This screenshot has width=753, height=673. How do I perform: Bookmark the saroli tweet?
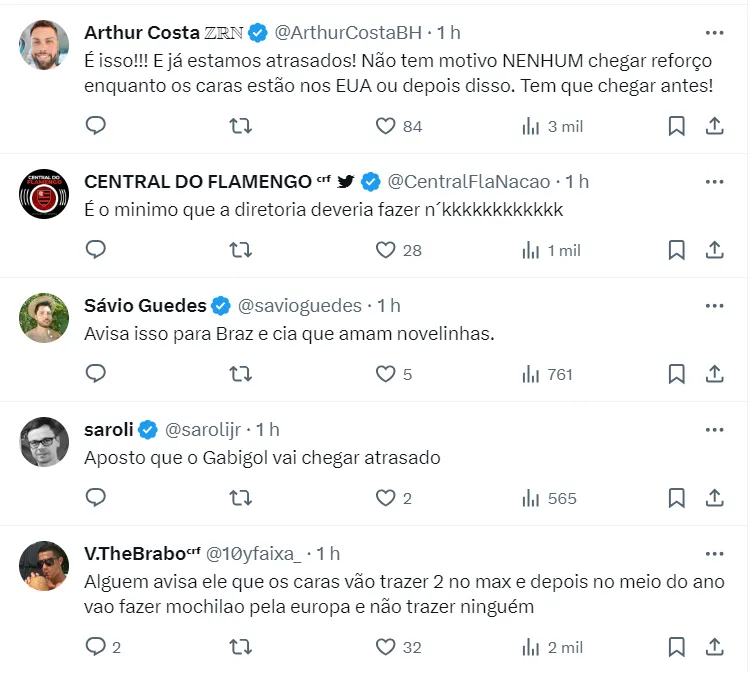pos(676,498)
